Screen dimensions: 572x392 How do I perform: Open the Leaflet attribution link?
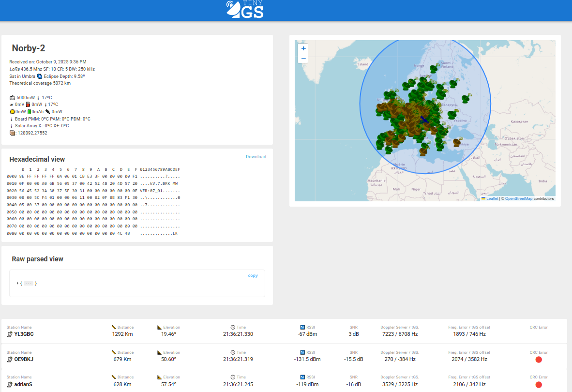pyautogui.click(x=492, y=198)
